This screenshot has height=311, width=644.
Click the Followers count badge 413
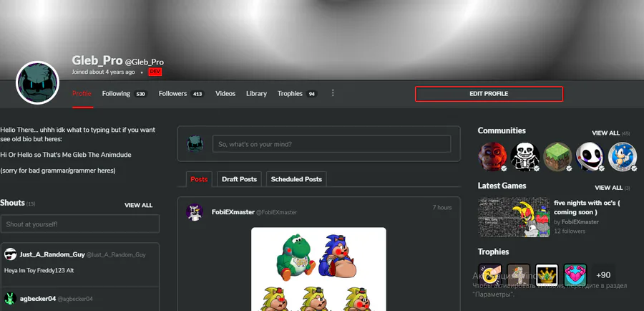pos(197,94)
